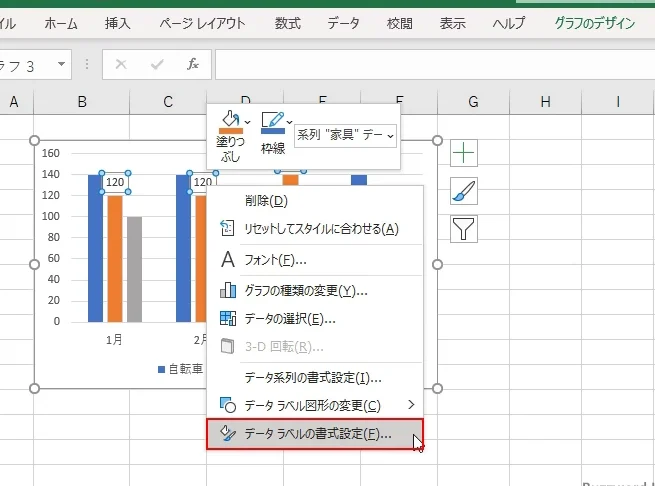The width and height of the screenshot is (655, 486).
Task: Click the リセットしてスタイルに合わせる reset icon
Action: [227, 228]
